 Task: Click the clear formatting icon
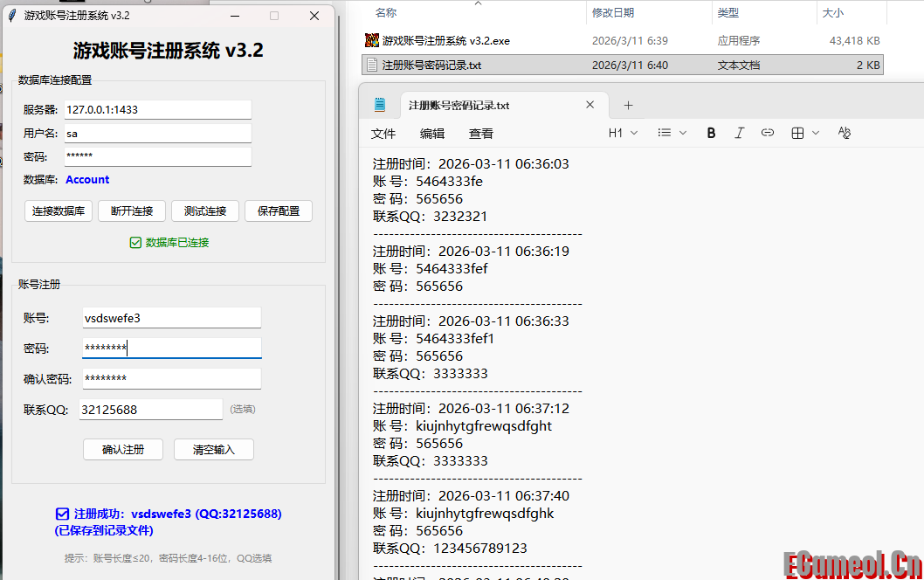[x=844, y=133]
